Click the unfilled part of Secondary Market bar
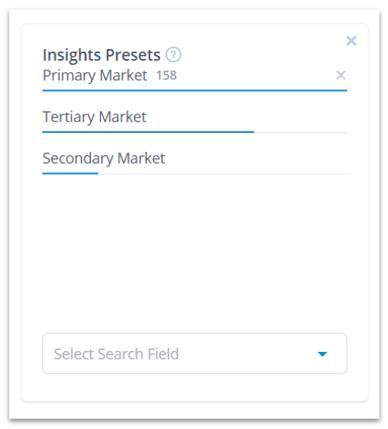 (x=223, y=174)
